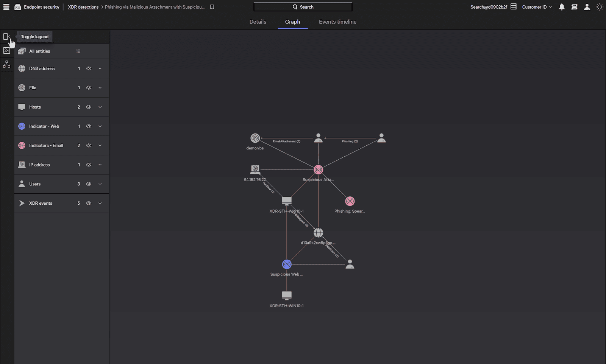Open the Customer ID dropdown
The image size is (606, 364).
pos(537,7)
